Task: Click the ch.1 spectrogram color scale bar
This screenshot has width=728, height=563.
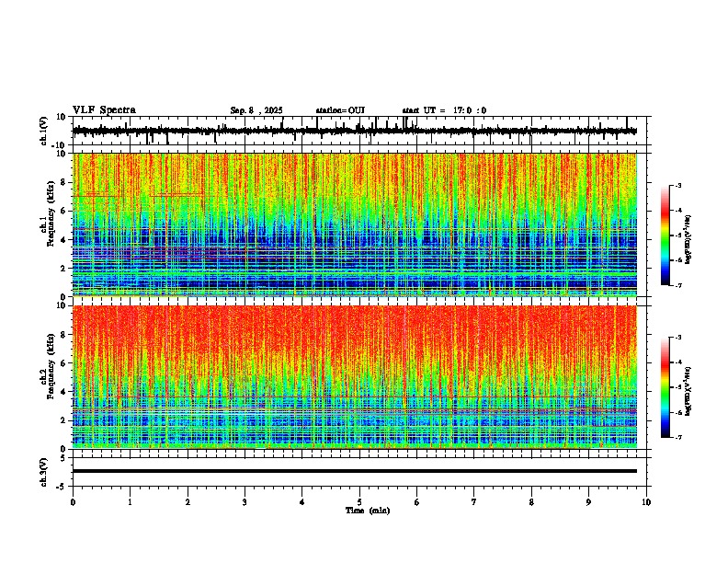Action: coord(665,236)
